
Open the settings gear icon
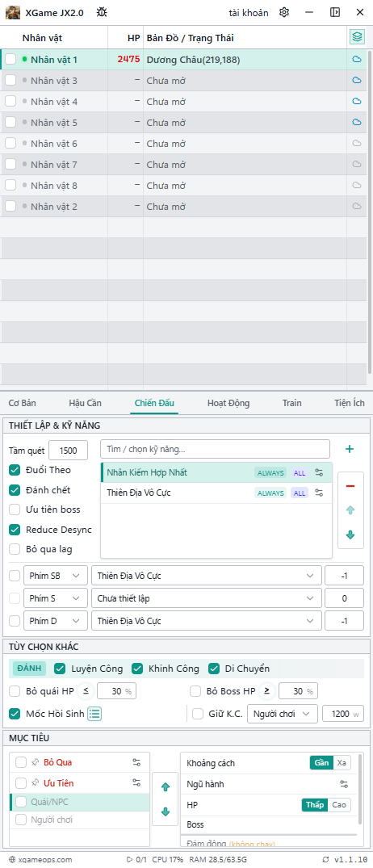284,12
